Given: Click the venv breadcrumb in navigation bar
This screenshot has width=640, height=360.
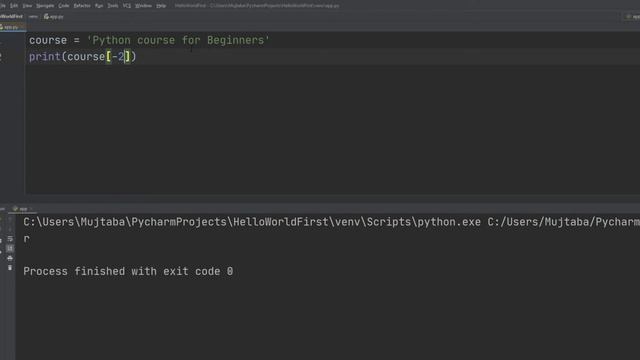Looking at the screenshot, I should pyautogui.click(x=33, y=17).
